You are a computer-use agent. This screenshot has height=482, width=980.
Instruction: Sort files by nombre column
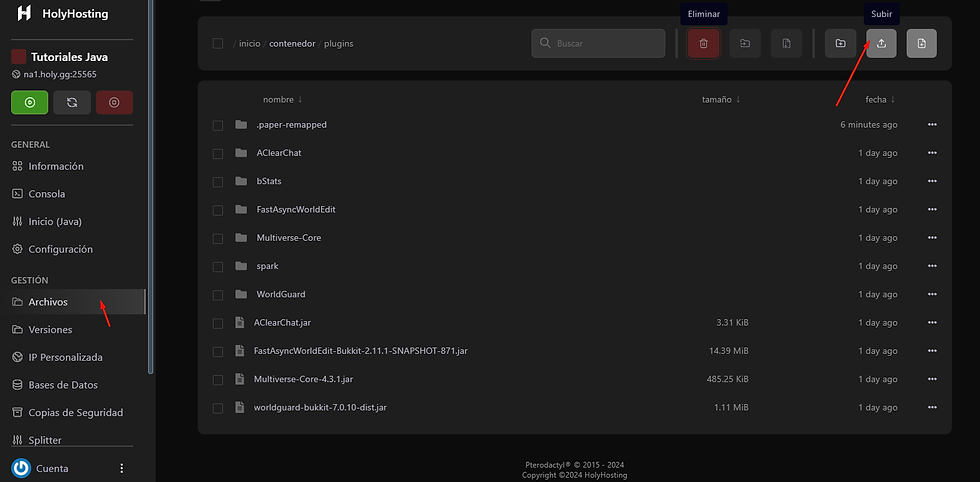282,99
